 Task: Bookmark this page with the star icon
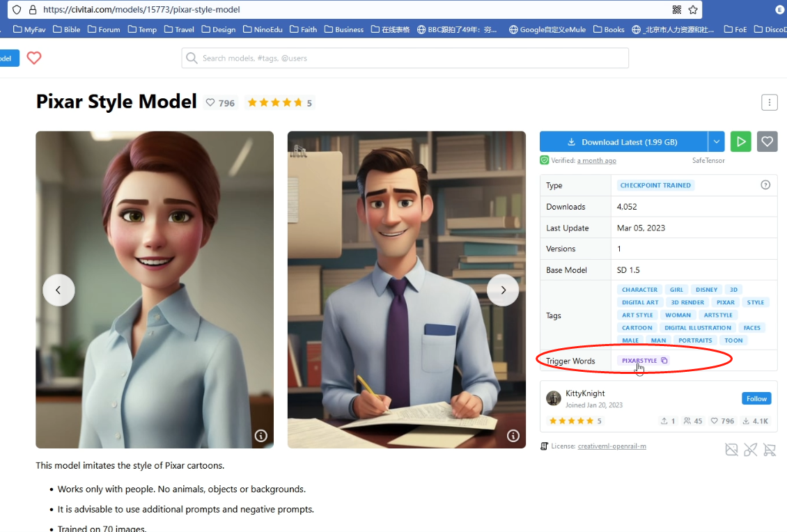pos(693,10)
